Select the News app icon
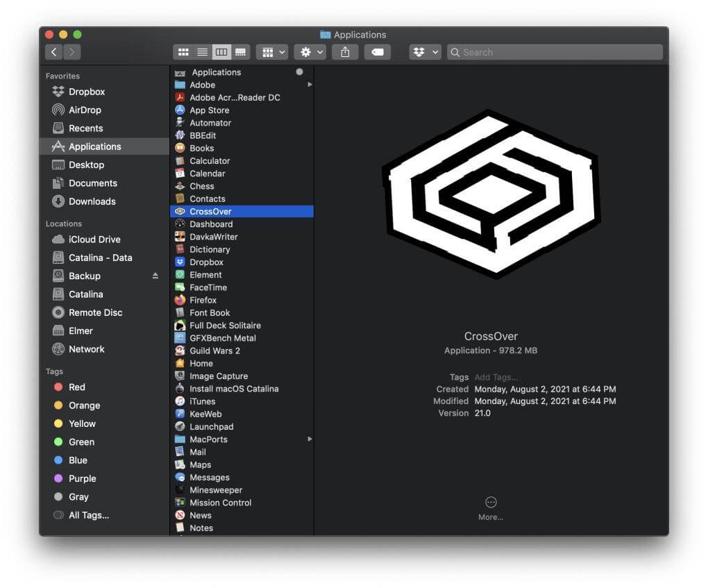 click(x=180, y=515)
